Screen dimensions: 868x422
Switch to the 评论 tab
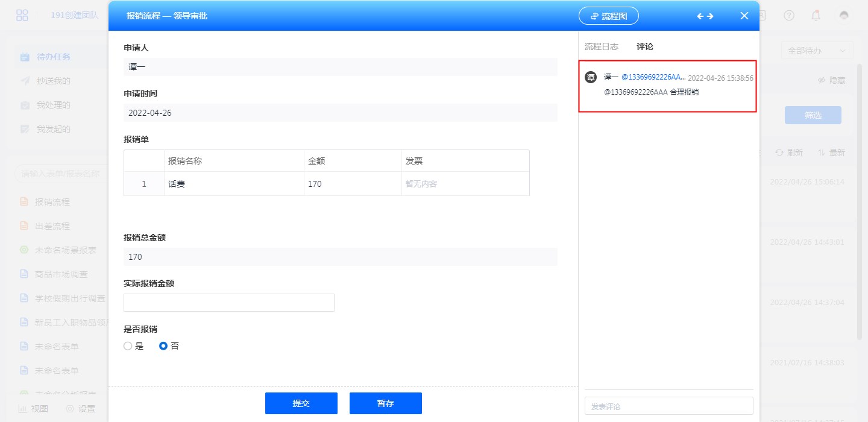644,46
